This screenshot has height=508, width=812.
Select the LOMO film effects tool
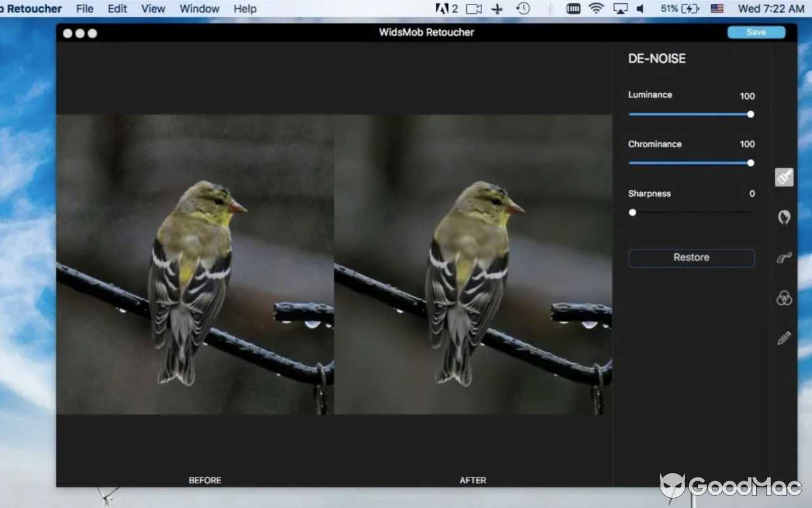(x=783, y=257)
